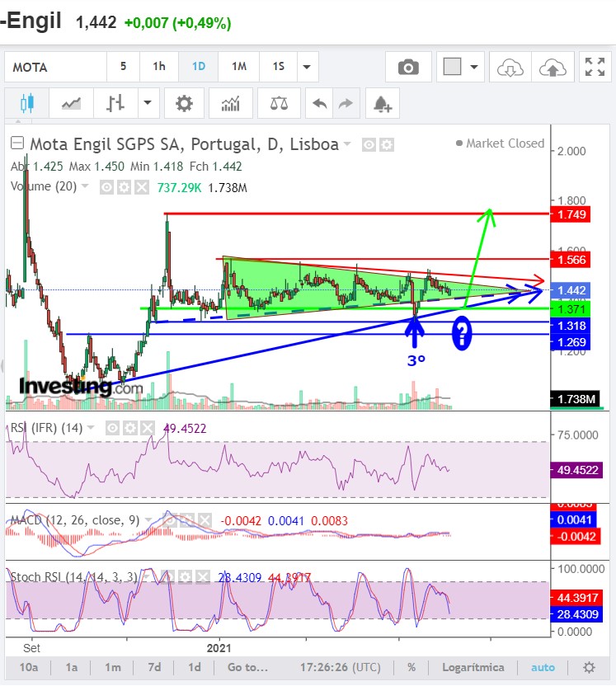Open the Volume (20) dropdown arrow

(85, 186)
